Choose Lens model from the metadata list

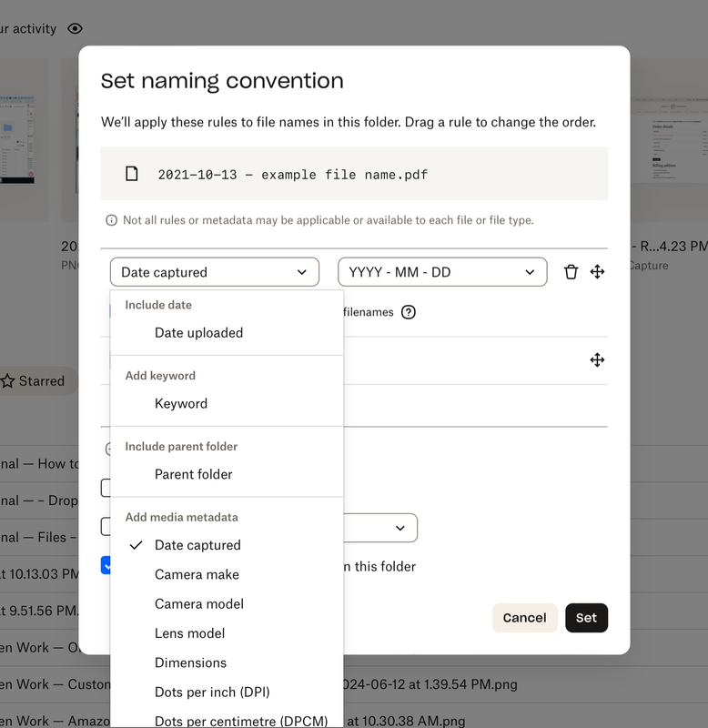[x=189, y=633]
